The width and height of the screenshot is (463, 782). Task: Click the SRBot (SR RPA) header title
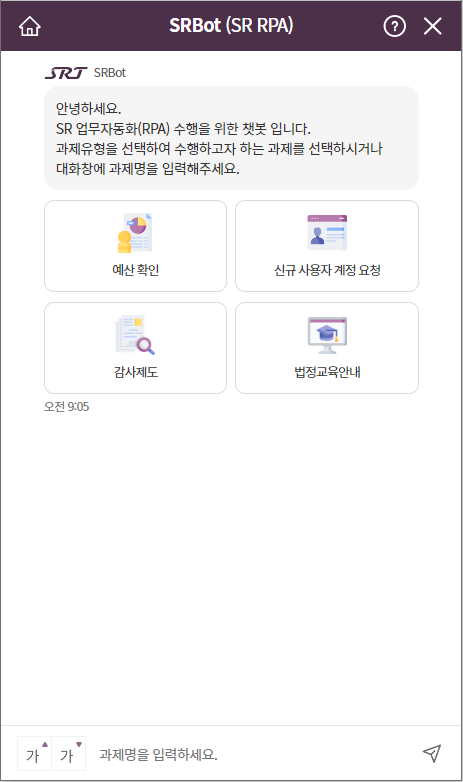[x=231, y=25]
